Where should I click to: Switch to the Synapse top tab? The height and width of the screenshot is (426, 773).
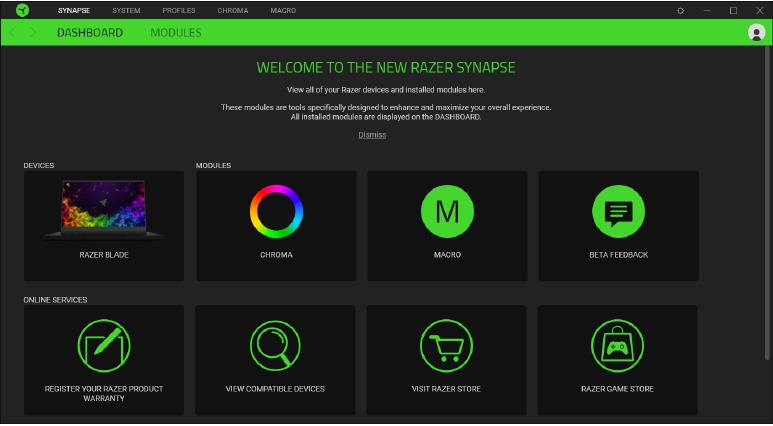coord(74,10)
